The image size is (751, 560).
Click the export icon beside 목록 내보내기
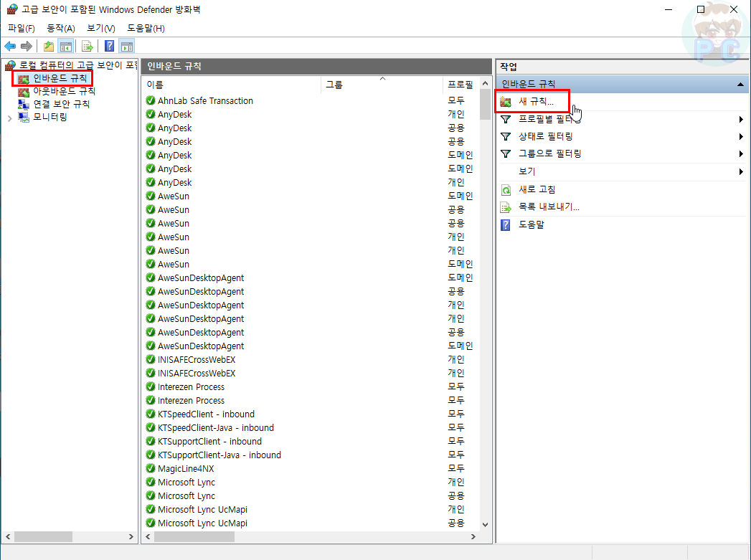click(506, 207)
